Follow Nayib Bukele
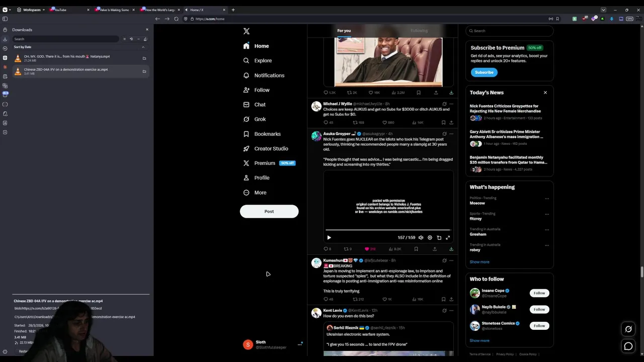The image size is (644, 362). (x=539, y=309)
